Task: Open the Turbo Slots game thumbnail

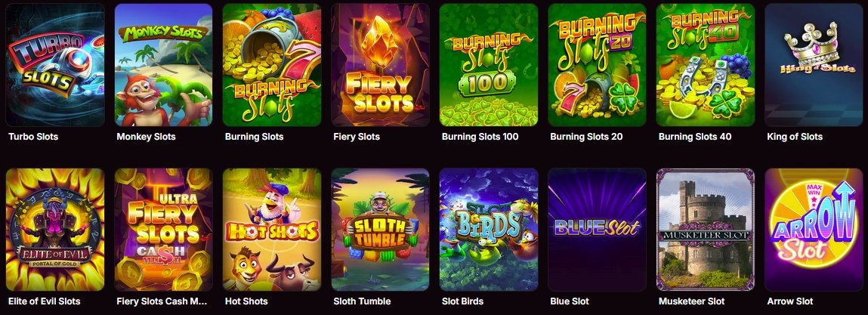Action: tap(55, 65)
